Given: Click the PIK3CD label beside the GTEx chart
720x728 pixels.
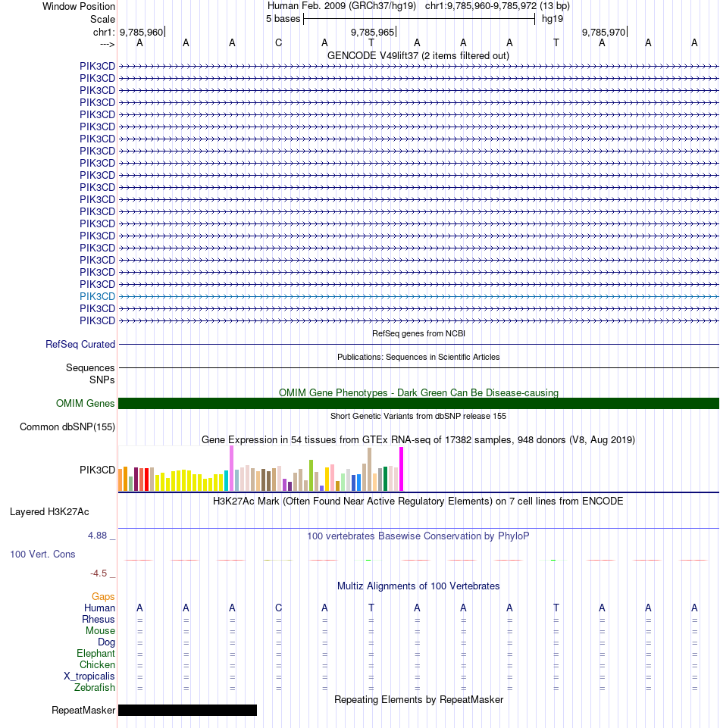Looking at the screenshot, I should pyautogui.click(x=97, y=470).
